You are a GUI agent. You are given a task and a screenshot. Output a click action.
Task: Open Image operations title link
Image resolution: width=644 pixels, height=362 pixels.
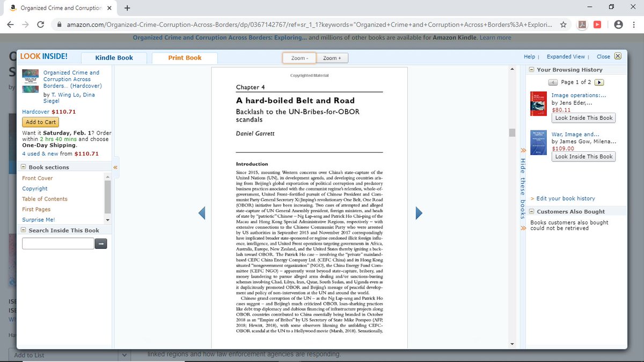tap(579, 95)
